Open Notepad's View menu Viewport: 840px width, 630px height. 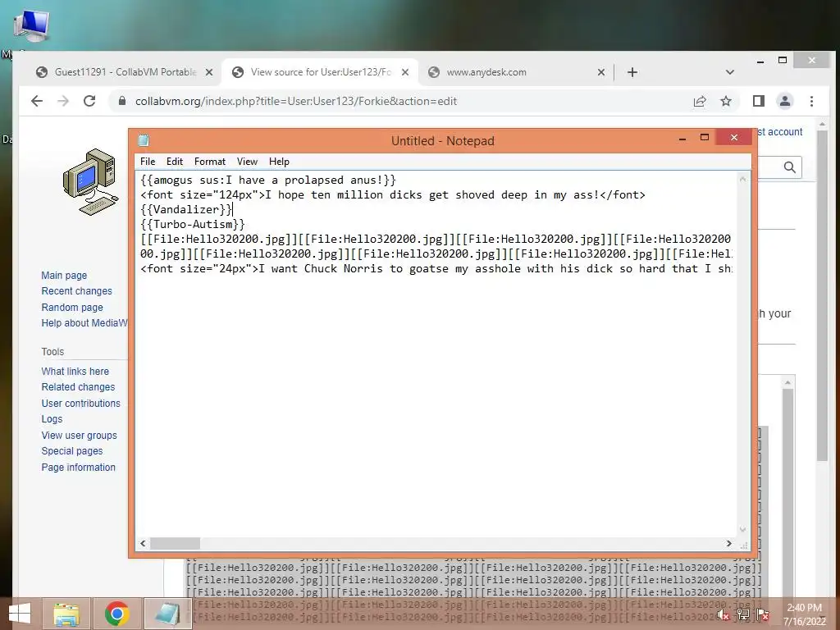247,162
